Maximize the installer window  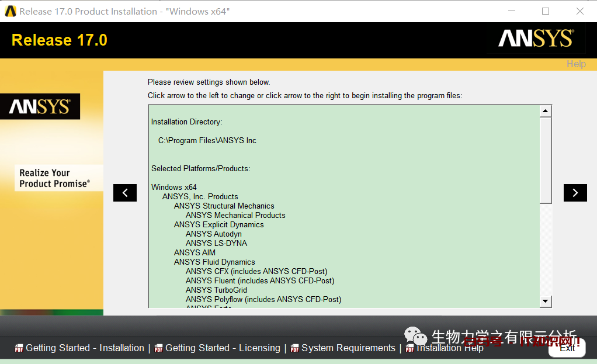pyautogui.click(x=546, y=11)
